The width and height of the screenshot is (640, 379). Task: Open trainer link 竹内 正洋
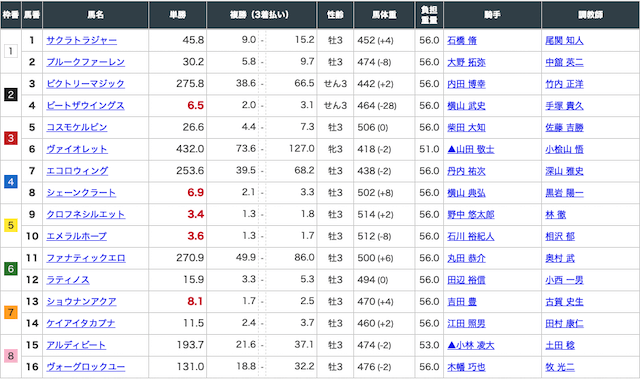coord(564,84)
